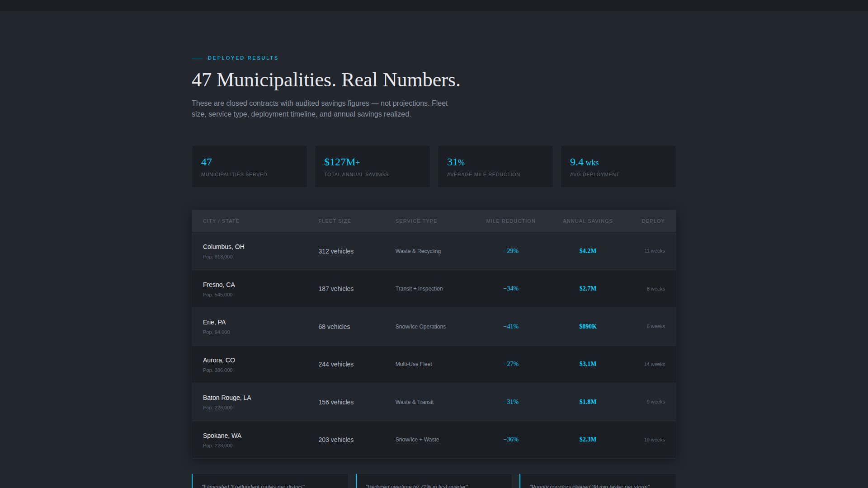Viewport: 868px width, 488px height.
Task: Click '312 vehicles' fleet size cell
Action: pyautogui.click(x=336, y=251)
